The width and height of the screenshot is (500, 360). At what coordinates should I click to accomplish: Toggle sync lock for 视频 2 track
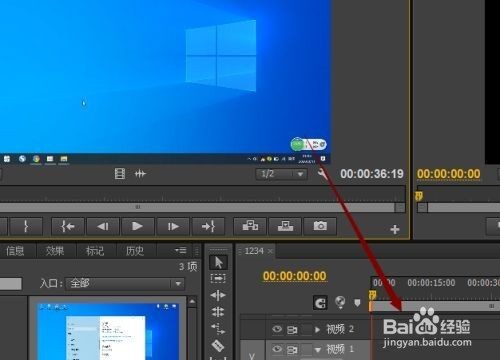click(292, 330)
